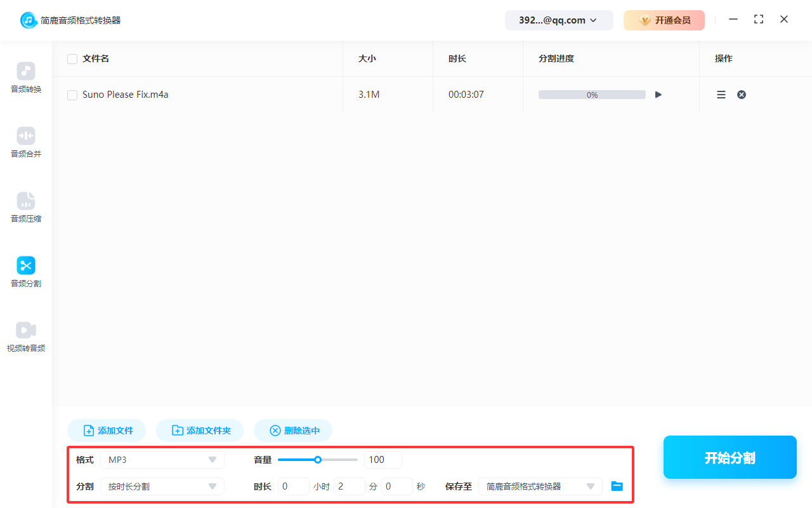This screenshot has height=508, width=812.
Task: Open the 保存至 save location dropdown
Action: pyautogui.click(x=540, y=486)
